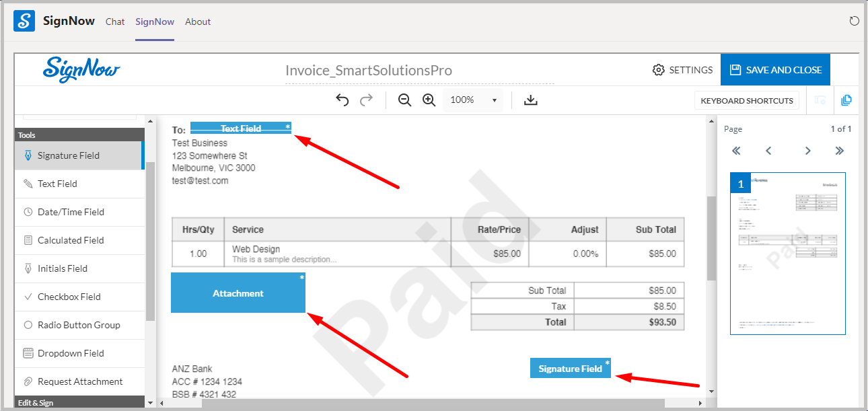The width and height of the screenshot is (868, 411).
Task: Click the tools panel scrollbar thumb
Action: pos(151,242)
